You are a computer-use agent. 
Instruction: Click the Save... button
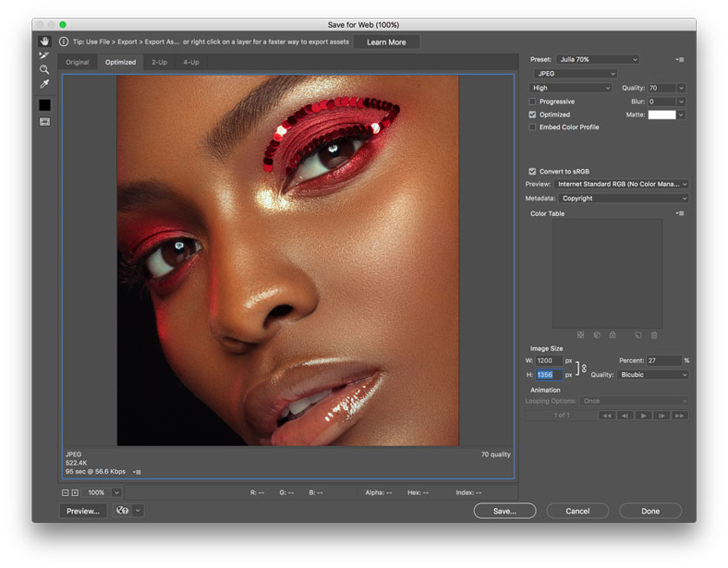[x=504, y=512]
